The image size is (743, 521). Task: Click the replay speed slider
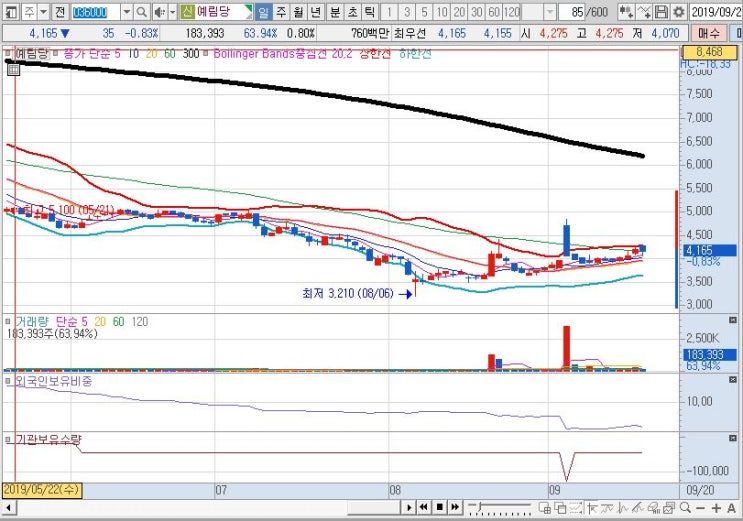499,508
